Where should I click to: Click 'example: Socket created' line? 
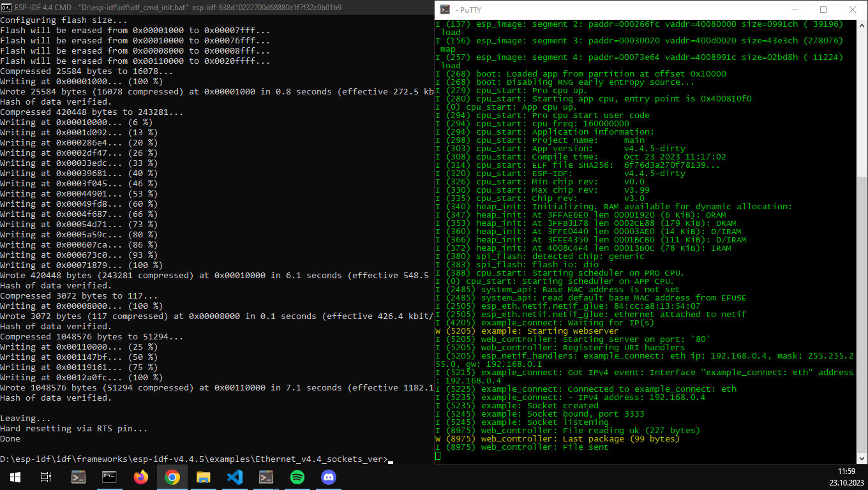[x=516, y=406]
